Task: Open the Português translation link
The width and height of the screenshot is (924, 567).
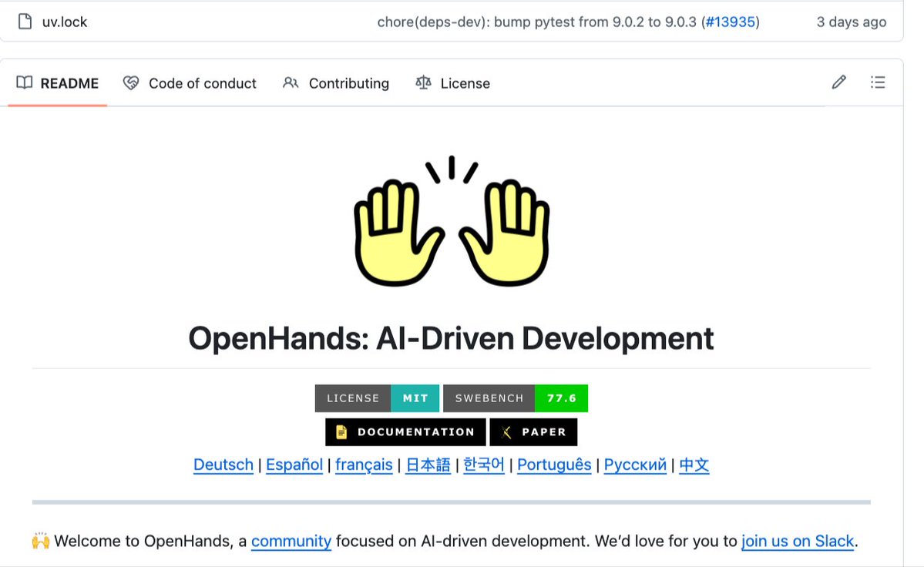Action: pyautogui.click(x=554, y=465)
